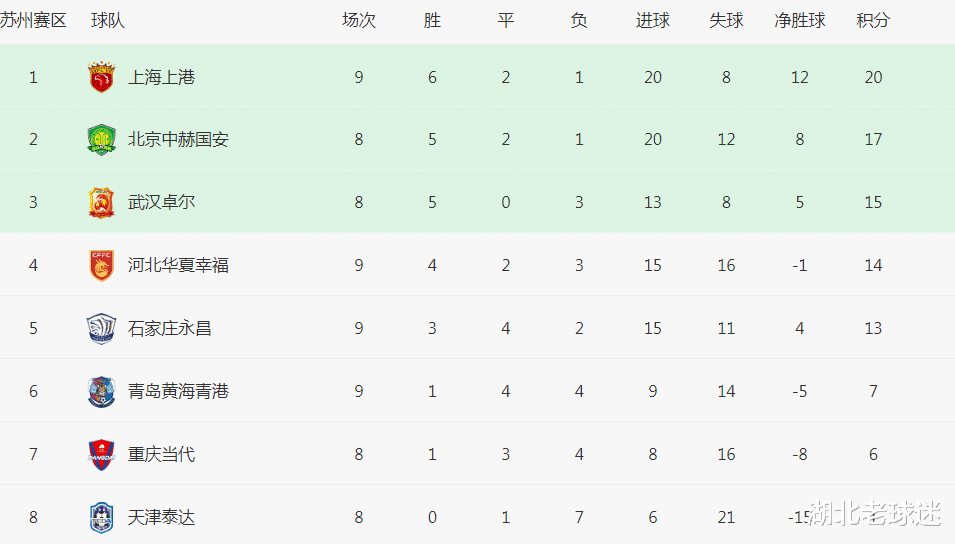The height and width of the screenshot is (544, 955).
Task: Click the 河北华夏幸福 CFFC crest
Action: (x=101, y=265)
